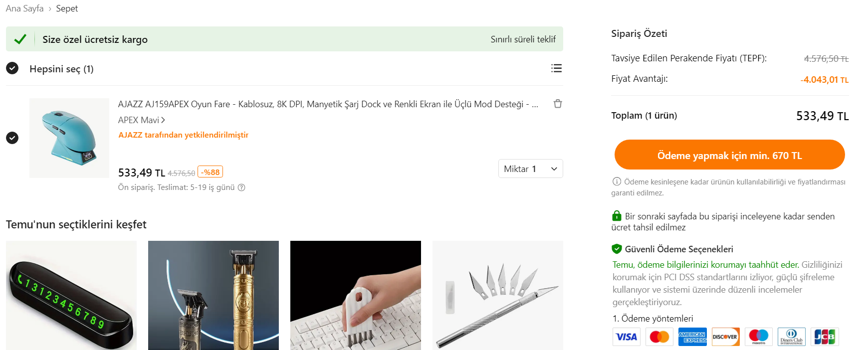Open the blue AJAZZ mouse product thumbnail
Screen dimensions: 868x350
(69, 138)
